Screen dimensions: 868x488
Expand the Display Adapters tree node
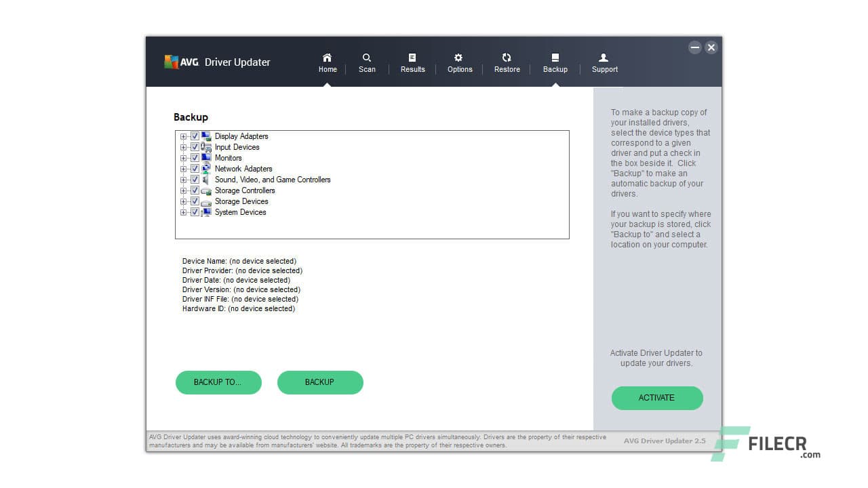tap(183, 136)
